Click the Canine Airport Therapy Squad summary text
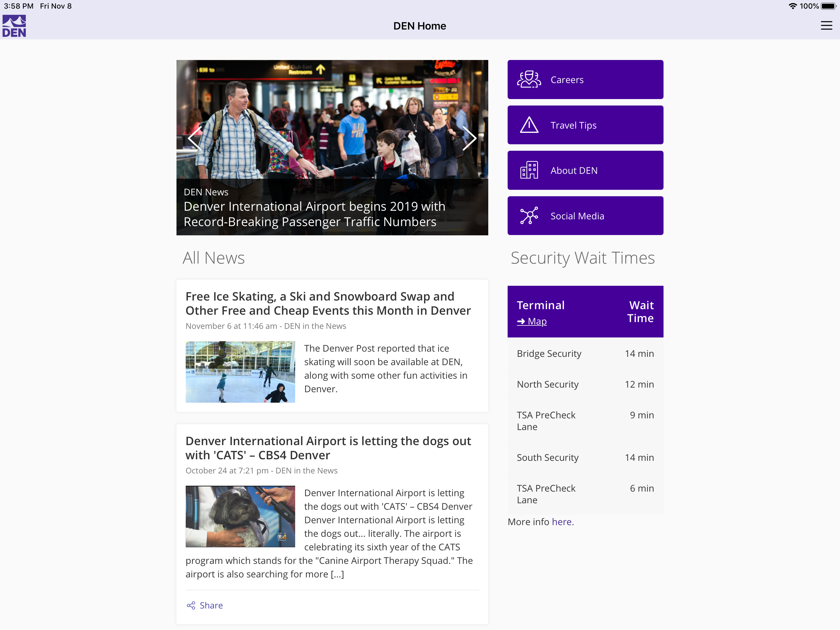 click(x=329, y=533)
